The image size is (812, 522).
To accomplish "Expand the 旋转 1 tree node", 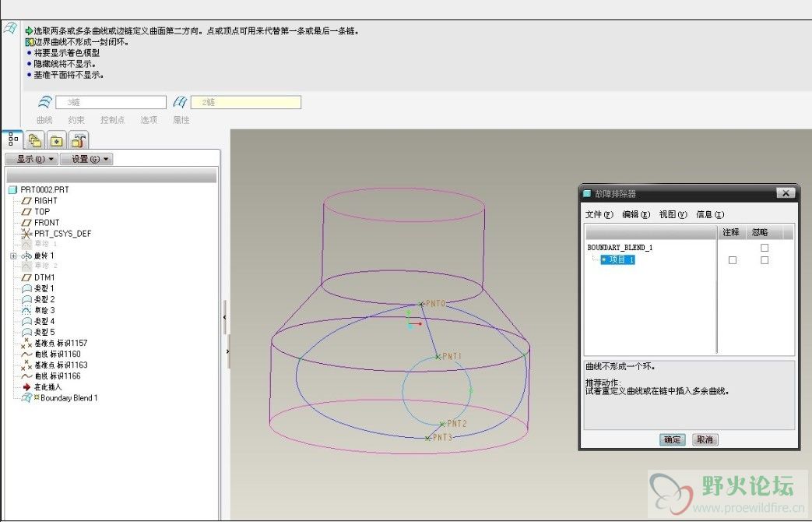I will click(x=13, y=256).
